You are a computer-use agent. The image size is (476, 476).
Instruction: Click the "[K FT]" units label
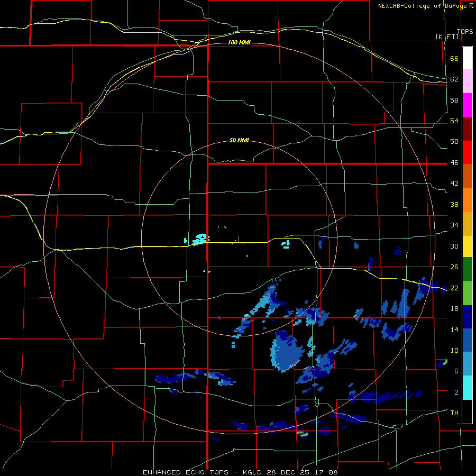(447, 36)
